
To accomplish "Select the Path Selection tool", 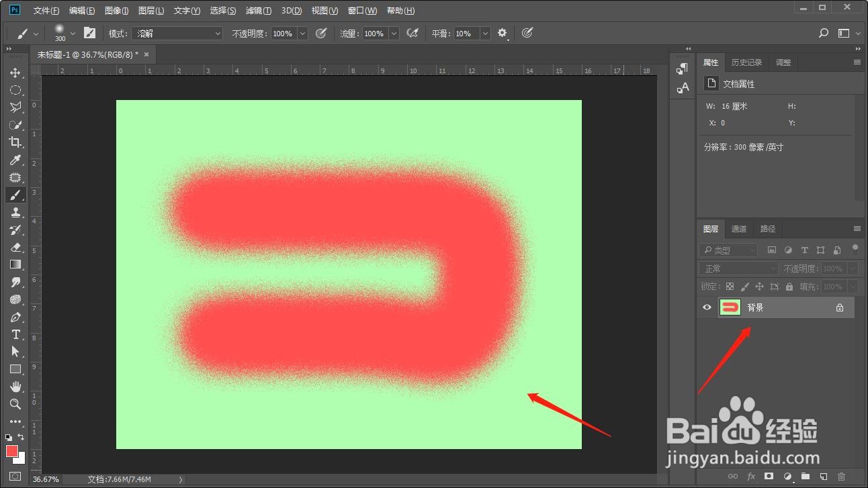I will [x=15, y=352].
